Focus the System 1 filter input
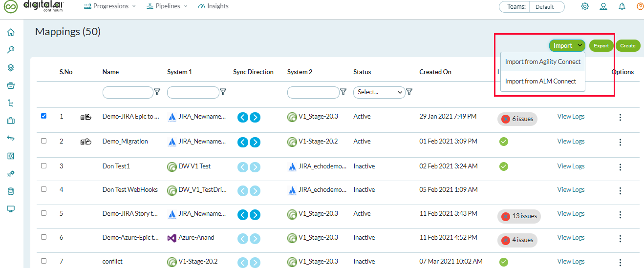 click(193, 92)
